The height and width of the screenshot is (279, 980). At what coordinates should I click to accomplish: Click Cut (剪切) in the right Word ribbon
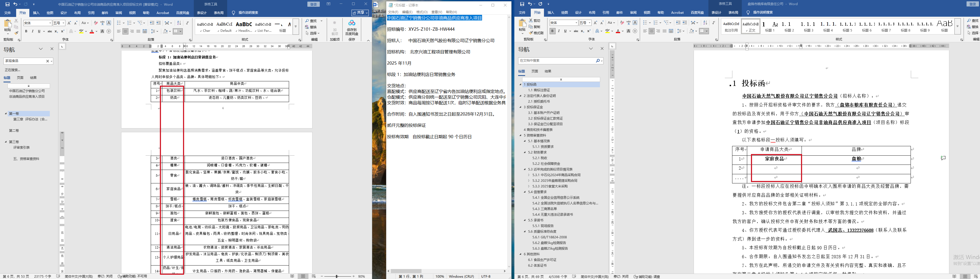click(535, 20)
